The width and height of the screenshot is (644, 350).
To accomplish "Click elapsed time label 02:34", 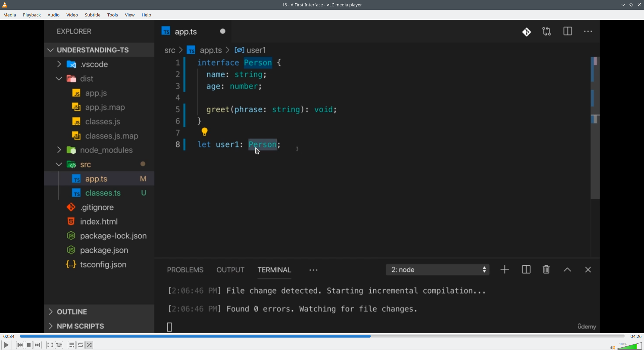I will pyautogui.click(x=9, y=336).
